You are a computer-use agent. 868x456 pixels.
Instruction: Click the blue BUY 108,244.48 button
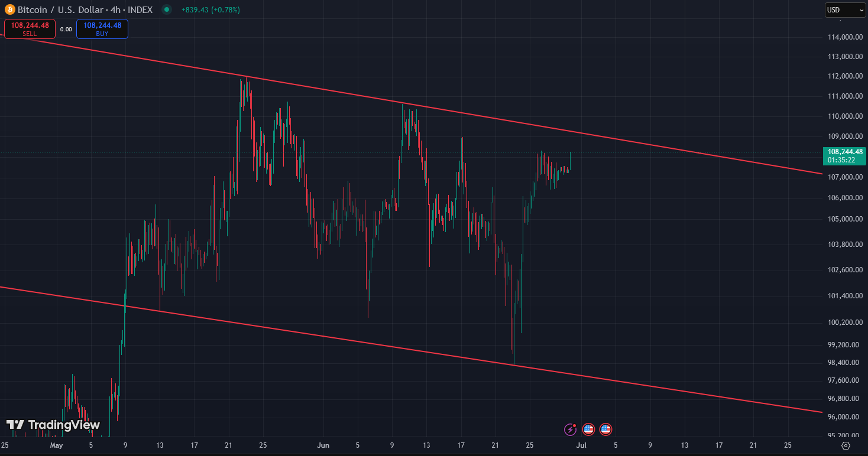point(102,29)
